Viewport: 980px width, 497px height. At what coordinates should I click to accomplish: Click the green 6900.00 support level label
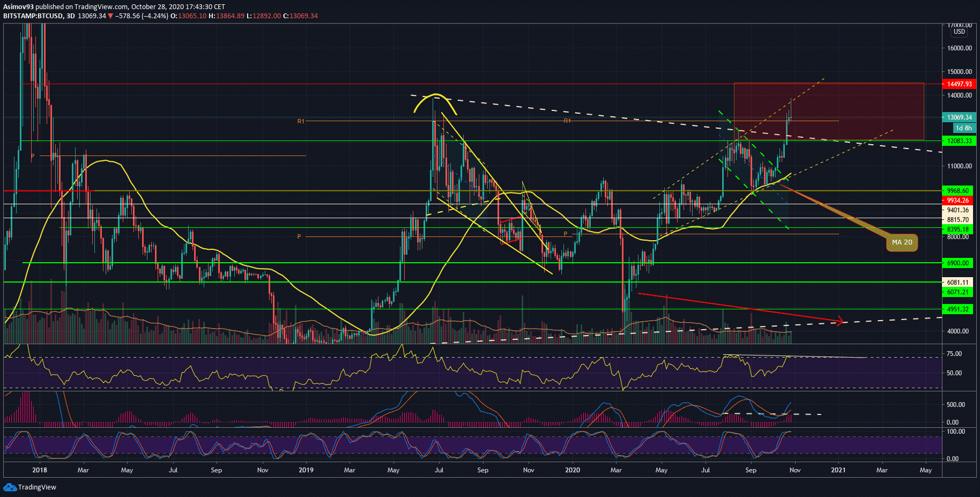coord(957,263)
